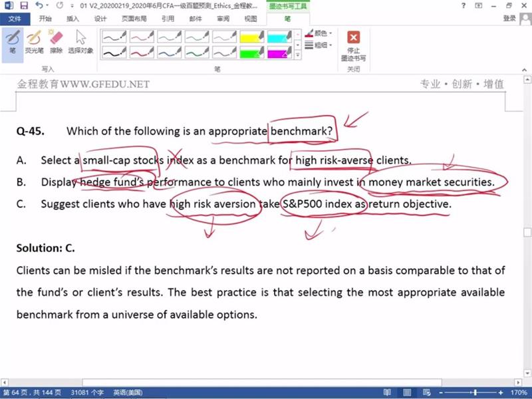Choose the Select Objects (选择对象) tool
This screenshot has height=399, width=532.
click(80, 42)
